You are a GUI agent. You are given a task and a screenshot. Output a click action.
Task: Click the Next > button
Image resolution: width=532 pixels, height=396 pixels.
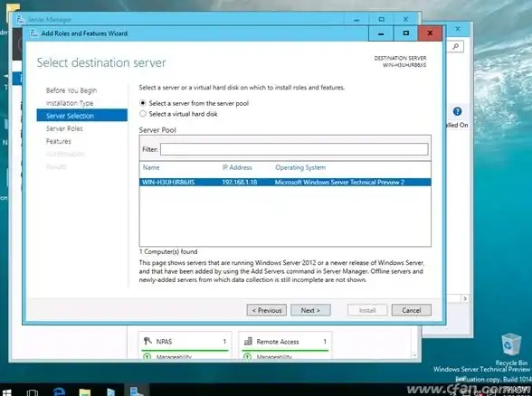coord(310,310)
